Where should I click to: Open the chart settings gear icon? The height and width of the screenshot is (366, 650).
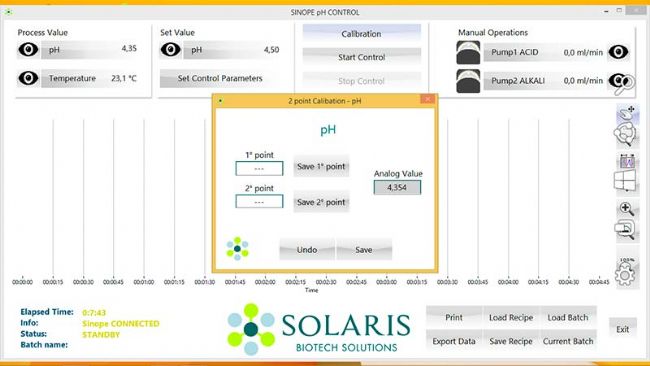626,274
